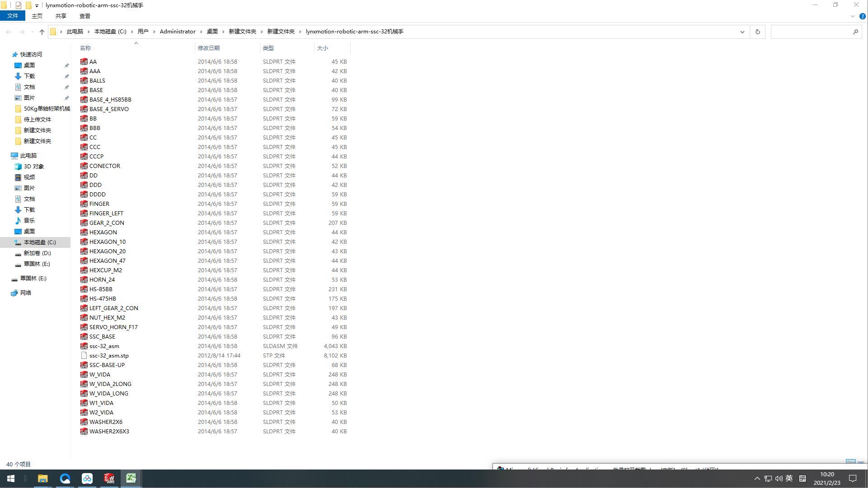
Task: Select 新加卷 (D:) drive in navigation pane
Action: pyautogui.click(x=37, y=253)
